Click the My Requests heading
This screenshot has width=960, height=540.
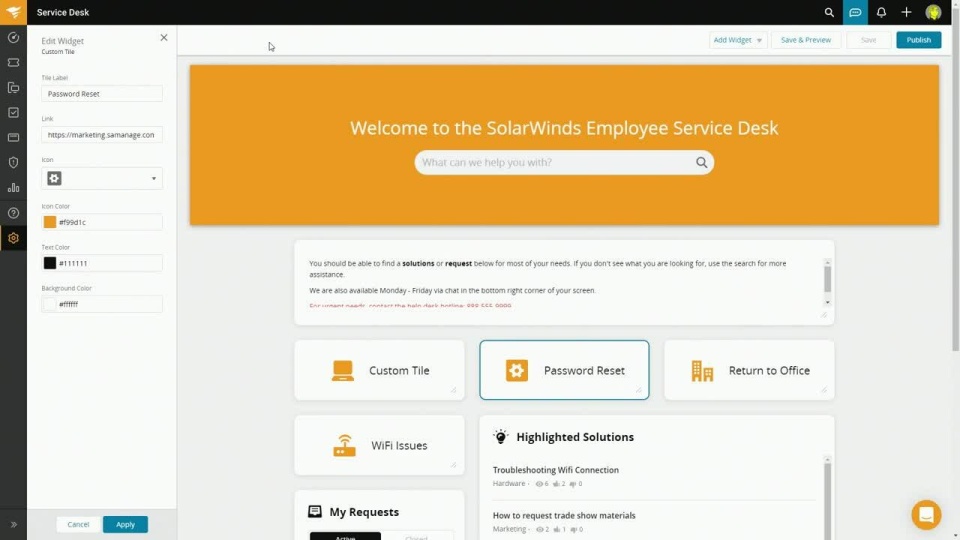pyautogui.click(x=364, y=512)
